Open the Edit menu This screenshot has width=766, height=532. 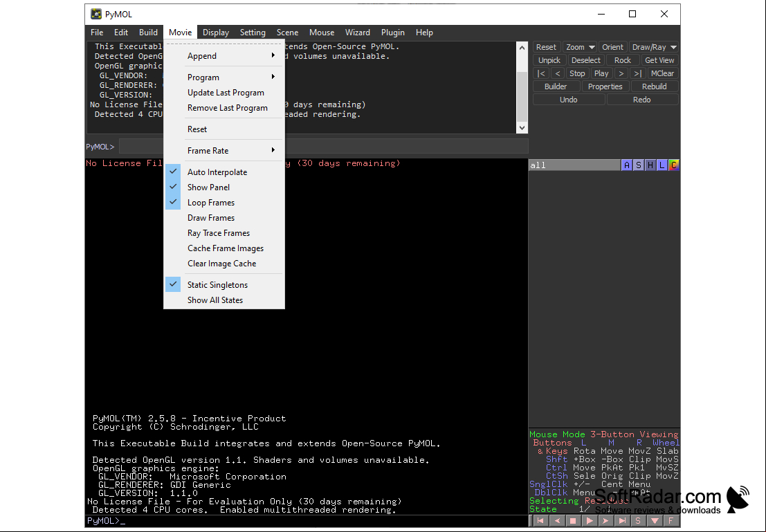121,33
